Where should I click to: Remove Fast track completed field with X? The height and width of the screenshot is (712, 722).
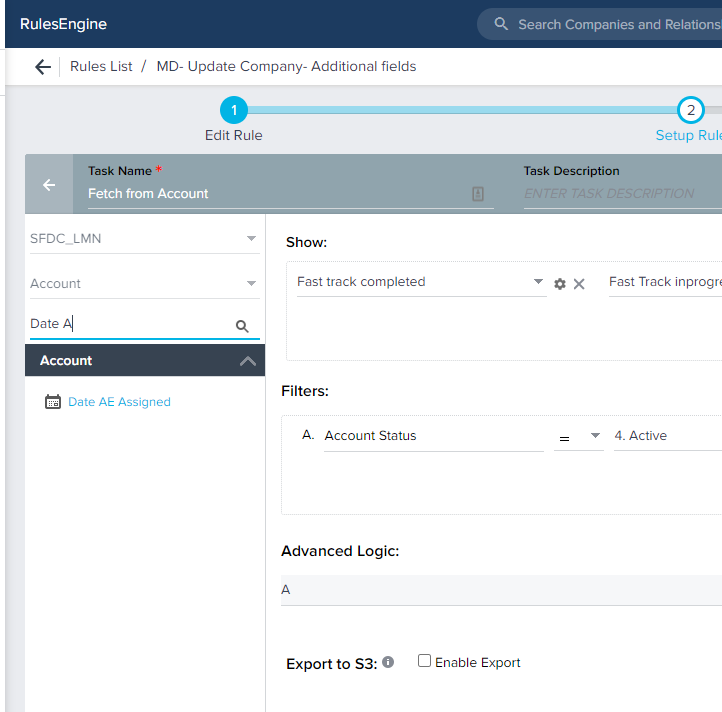tap(579, 284)
